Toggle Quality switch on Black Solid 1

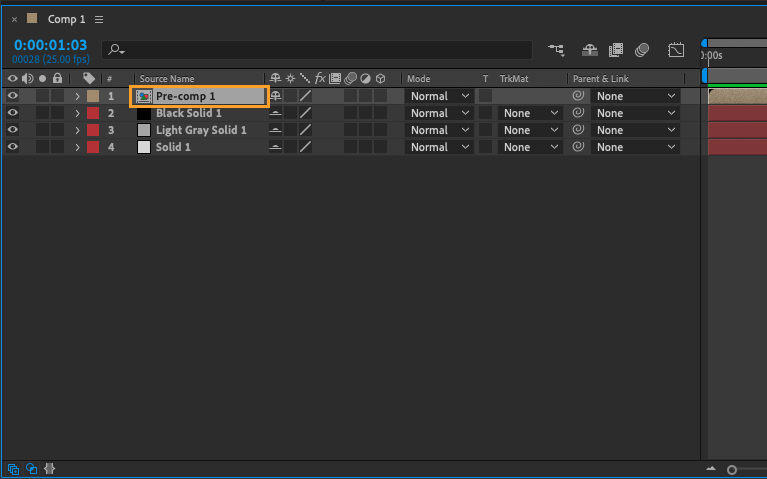305,113
